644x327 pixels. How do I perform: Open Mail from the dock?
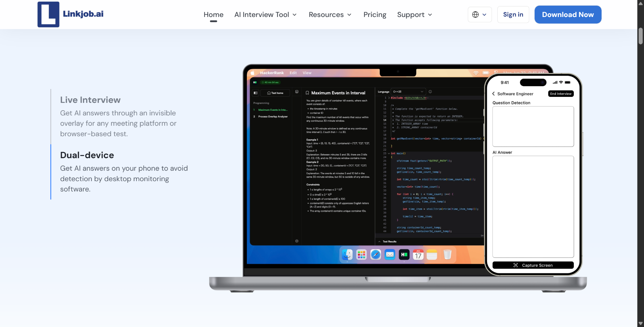pos(390,255)
